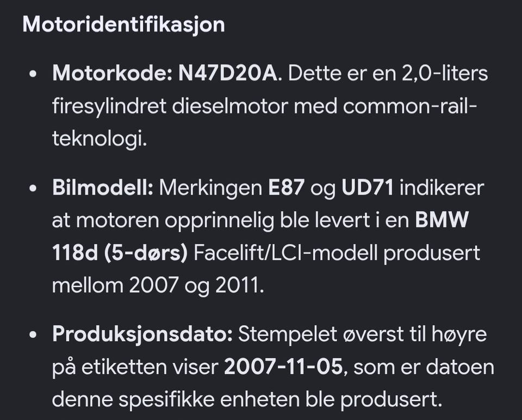
Task: Click the Bilmodell bullet marker
Action: point(32,189)
